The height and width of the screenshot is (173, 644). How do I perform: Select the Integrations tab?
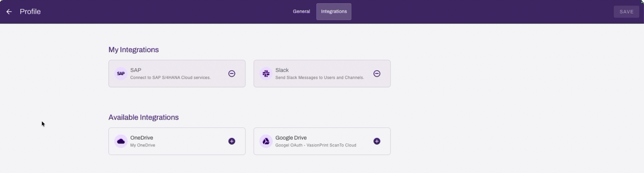pos(334,12)
